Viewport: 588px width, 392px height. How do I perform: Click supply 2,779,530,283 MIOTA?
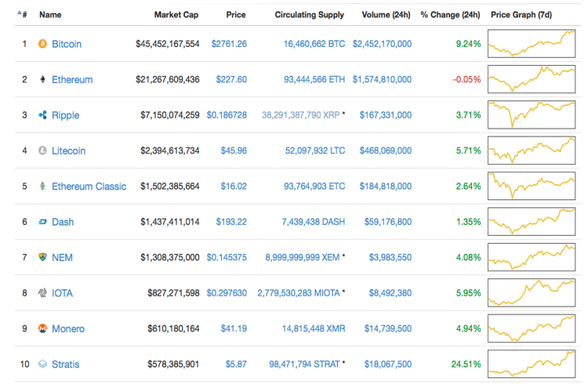pos(299,293)
